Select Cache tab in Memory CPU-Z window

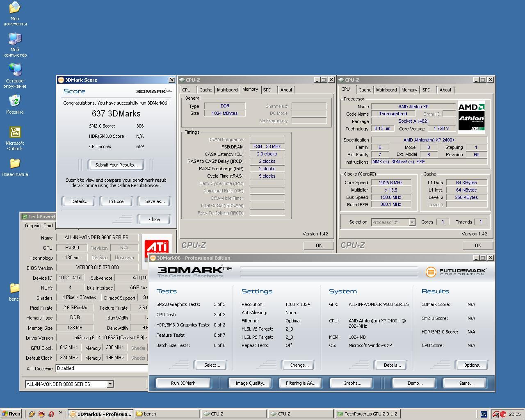point(206,90)
